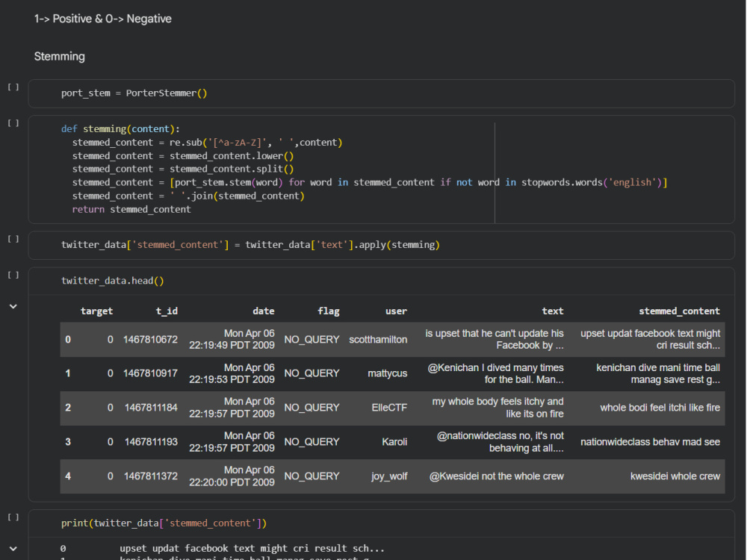Click into the stemming function code

pyautogui.click(x=381, y=169)
